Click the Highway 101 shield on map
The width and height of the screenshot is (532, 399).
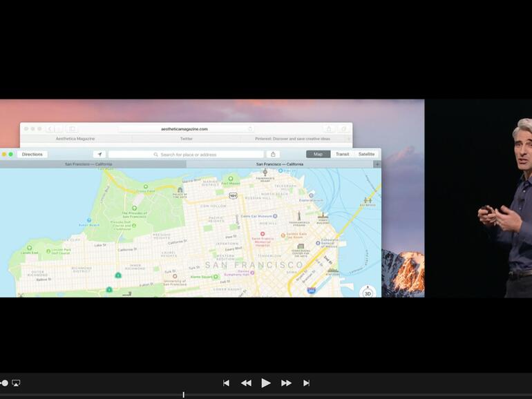(233, 195)
